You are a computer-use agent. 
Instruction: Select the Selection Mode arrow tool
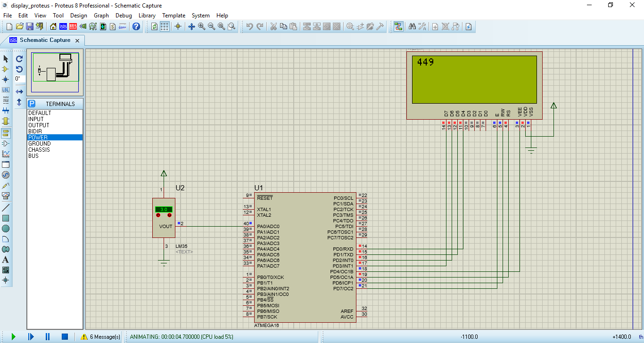click(6, 58)
